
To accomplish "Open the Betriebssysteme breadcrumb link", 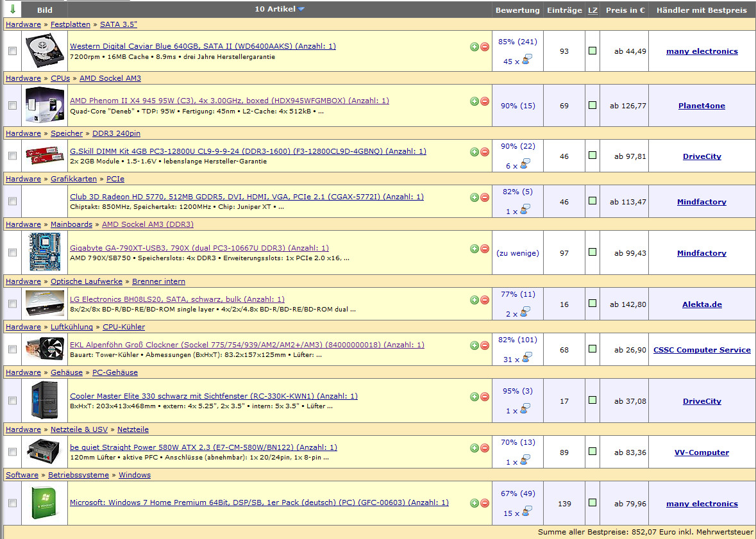I will click(x=79, y=475).
